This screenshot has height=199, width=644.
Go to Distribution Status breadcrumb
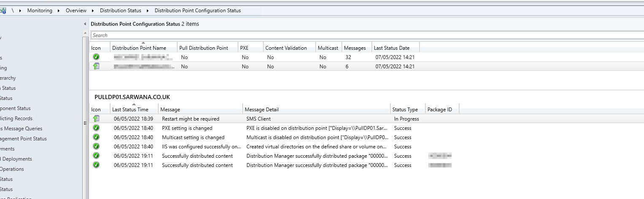click(x=121, y=11)
